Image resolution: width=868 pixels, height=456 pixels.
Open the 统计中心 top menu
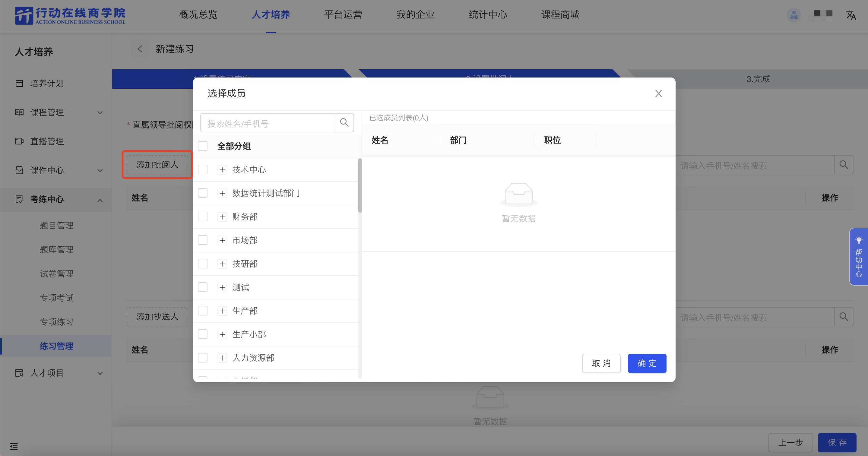tap(488, 14)
